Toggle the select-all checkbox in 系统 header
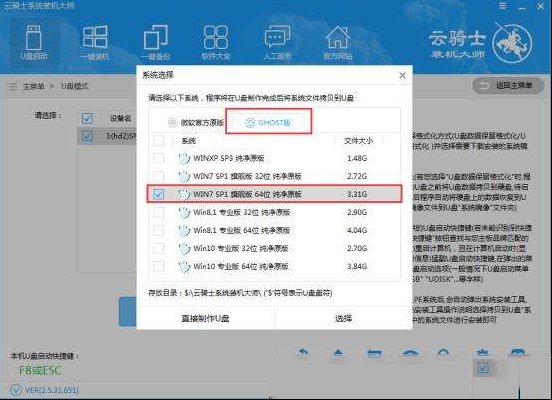 (x=158, y=141)
